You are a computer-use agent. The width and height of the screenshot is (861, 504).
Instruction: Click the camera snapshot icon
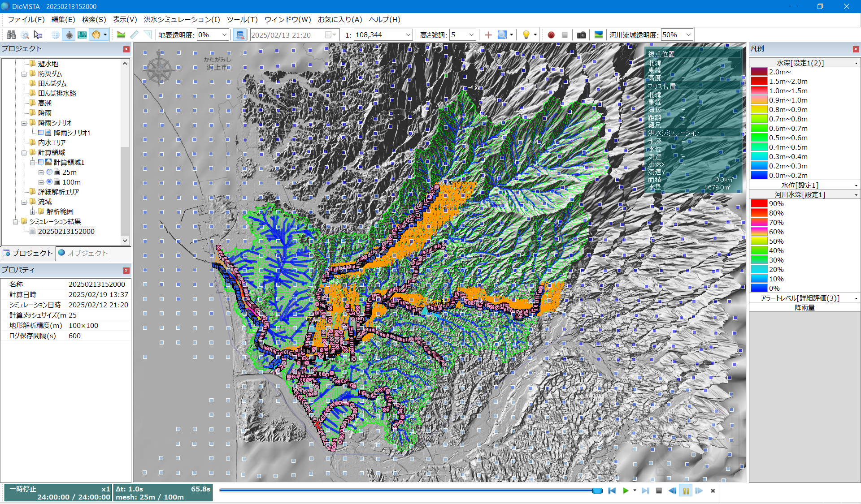click(x=582, y=35)
